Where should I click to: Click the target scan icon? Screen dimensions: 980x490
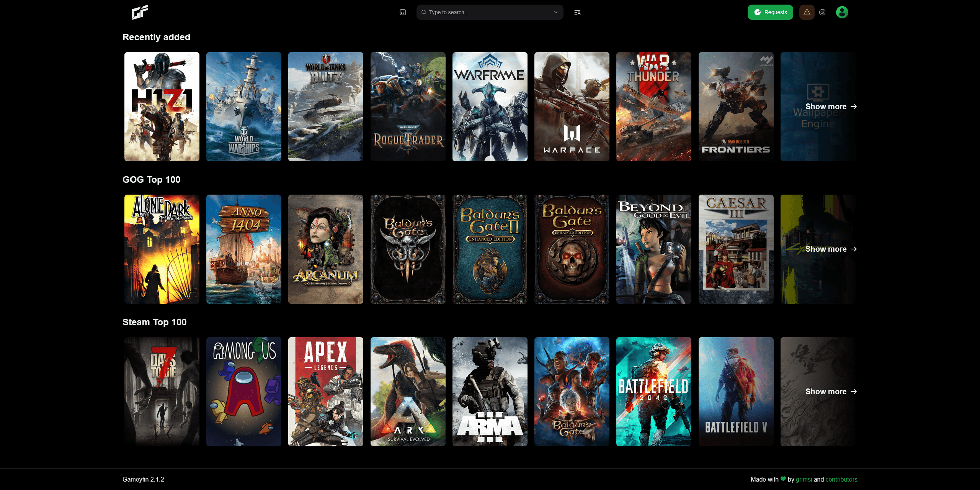pos(822,12)
